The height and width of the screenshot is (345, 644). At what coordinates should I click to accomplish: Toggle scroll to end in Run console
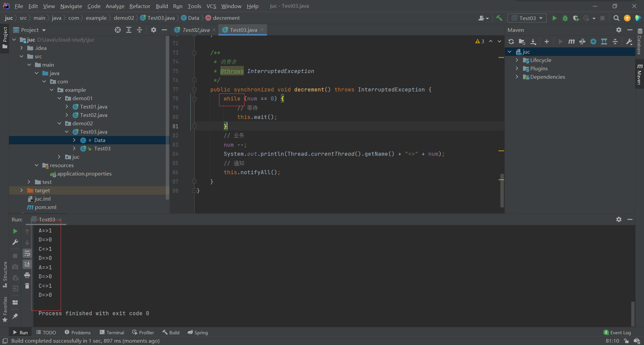(27, 264)
